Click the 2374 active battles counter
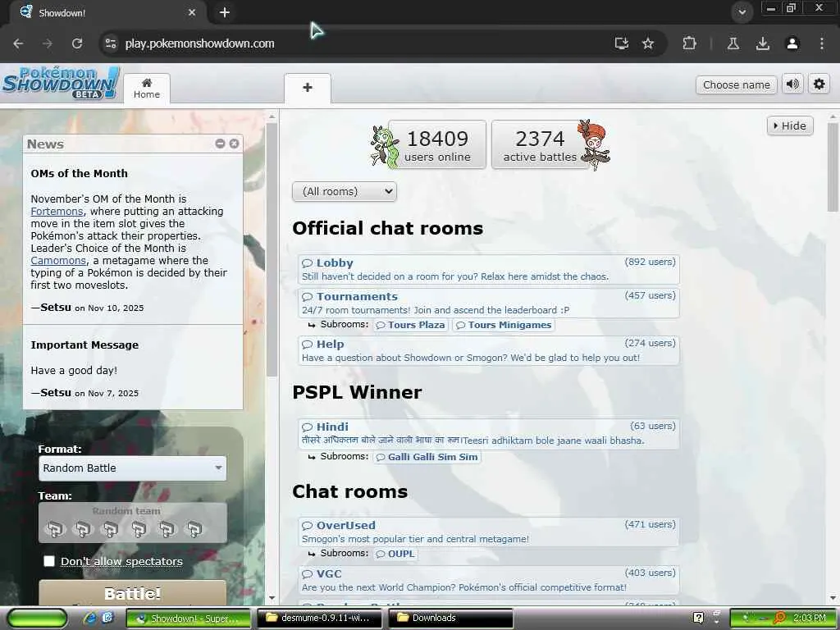The width and height of the screenshot is (840, 630). tap(540, 144)
